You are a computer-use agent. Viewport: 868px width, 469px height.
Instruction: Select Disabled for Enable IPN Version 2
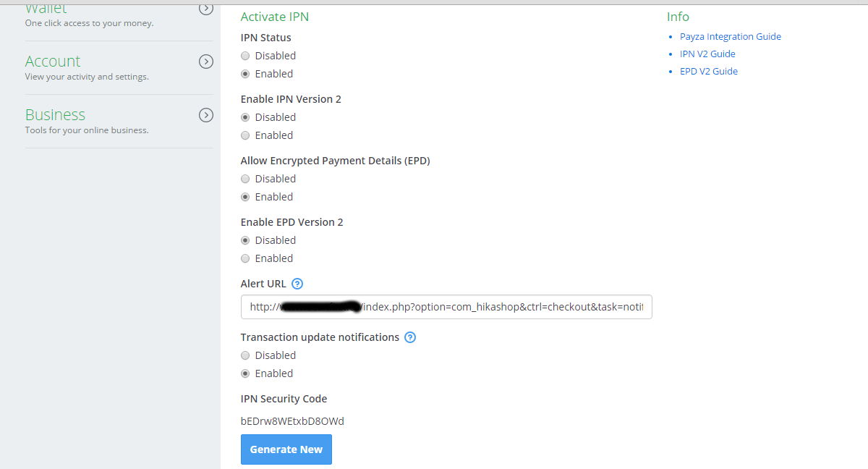click(245, 117)
